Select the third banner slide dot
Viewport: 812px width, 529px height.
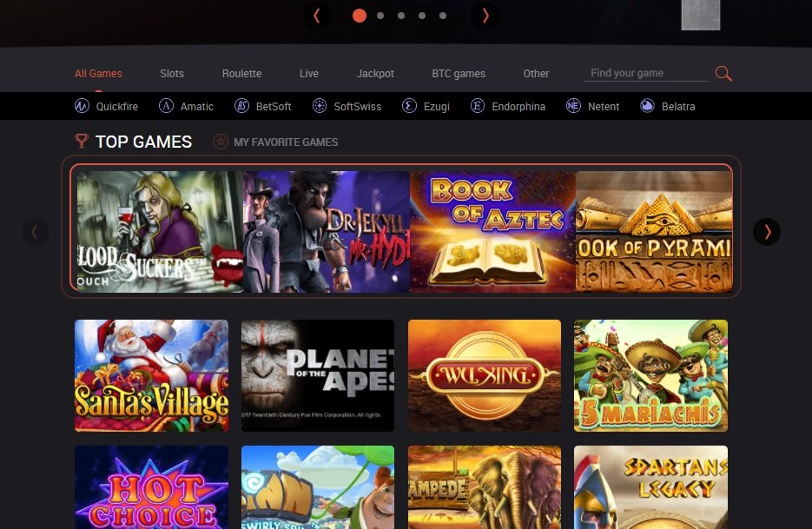tap(401, 16)
